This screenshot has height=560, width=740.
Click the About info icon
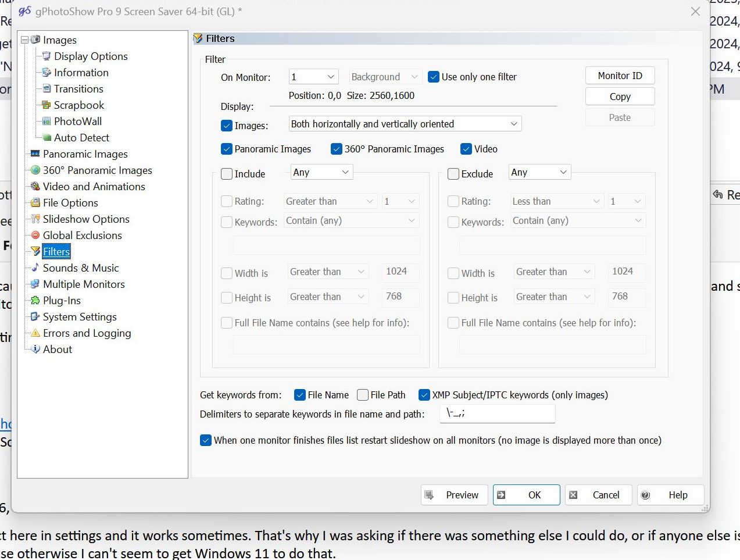(35, 349)
